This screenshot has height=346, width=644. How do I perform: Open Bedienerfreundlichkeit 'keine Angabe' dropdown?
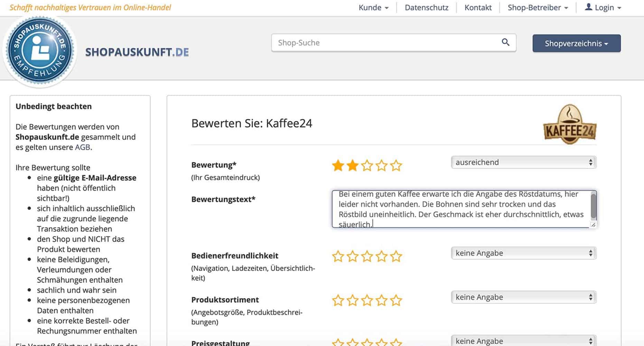[x=523, y=253]
